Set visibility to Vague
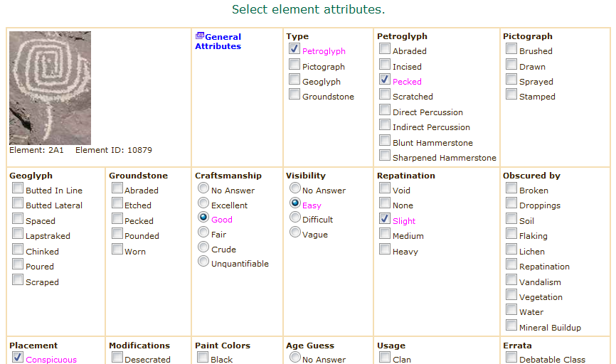616x364 pixels. coord(294,233)
